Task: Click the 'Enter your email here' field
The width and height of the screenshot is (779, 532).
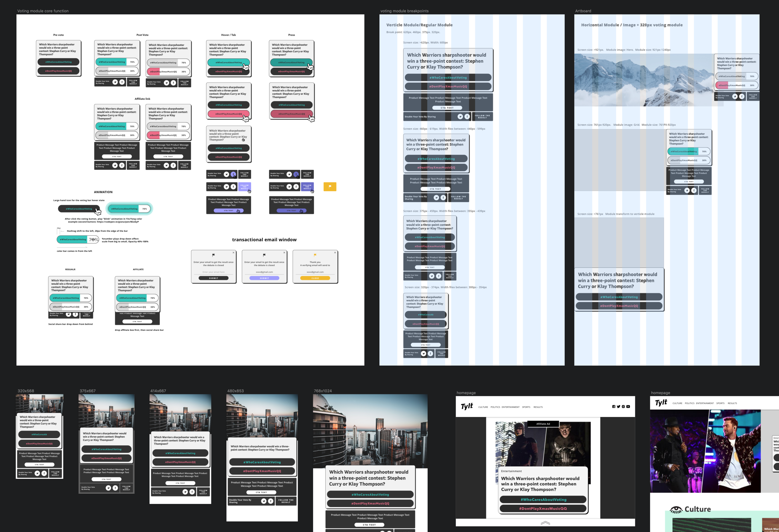Action: (x=213, y=272)
